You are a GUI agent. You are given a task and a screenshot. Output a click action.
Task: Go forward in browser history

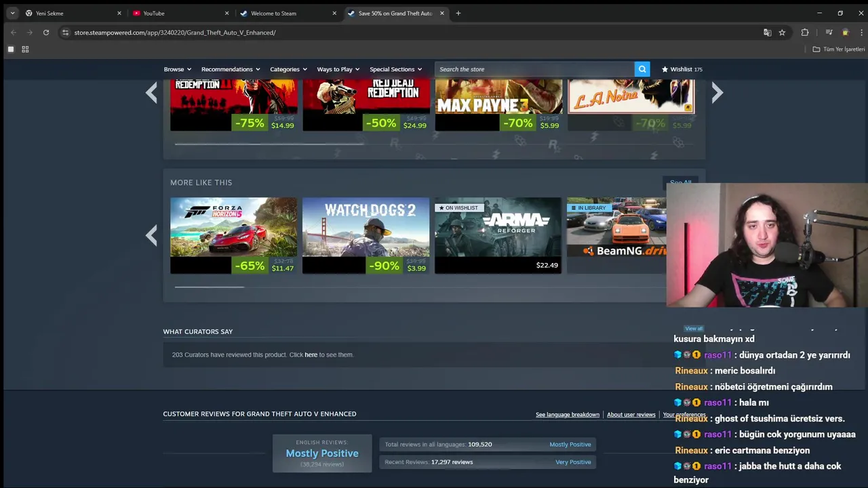point(29,33)
